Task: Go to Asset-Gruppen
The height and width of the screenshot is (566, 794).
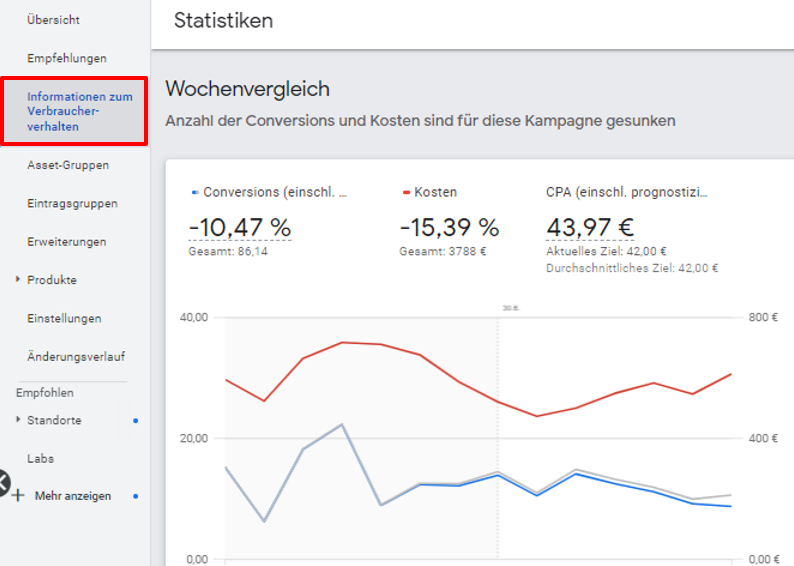Action: 68,165
